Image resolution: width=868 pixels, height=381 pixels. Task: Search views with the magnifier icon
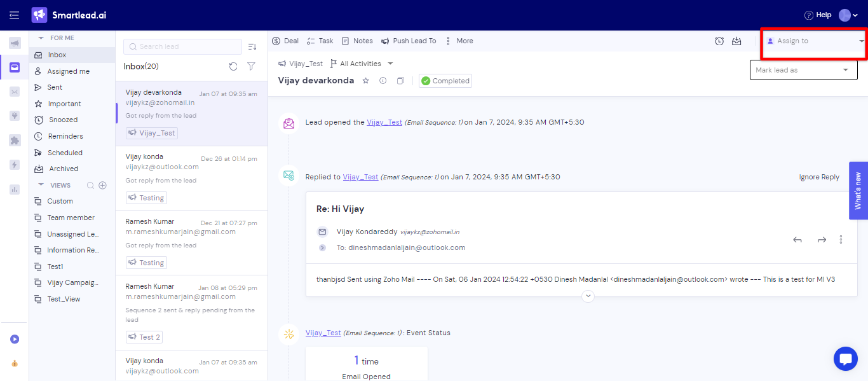[x=90, y=185]
